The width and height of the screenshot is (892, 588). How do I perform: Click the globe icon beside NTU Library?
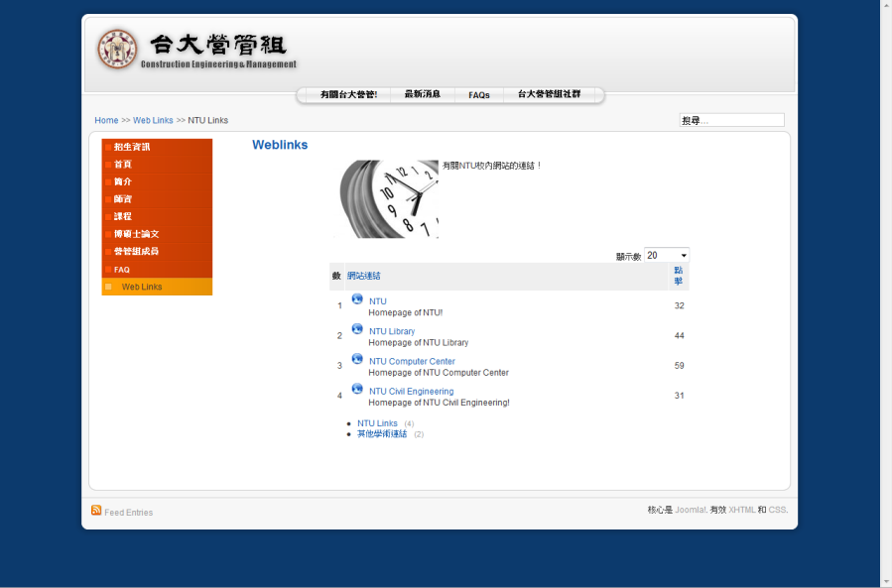point(357,329)
